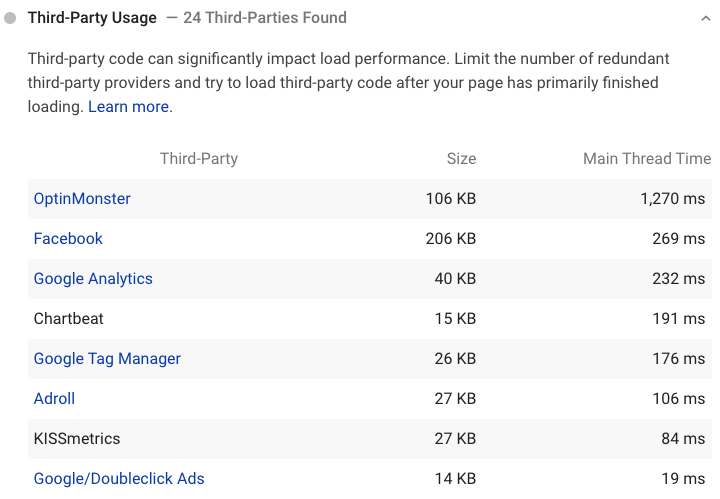Click the 24 Third-Parties Found summary text
Viewport: 720px width, 499px height.
[x=265, y=18]
